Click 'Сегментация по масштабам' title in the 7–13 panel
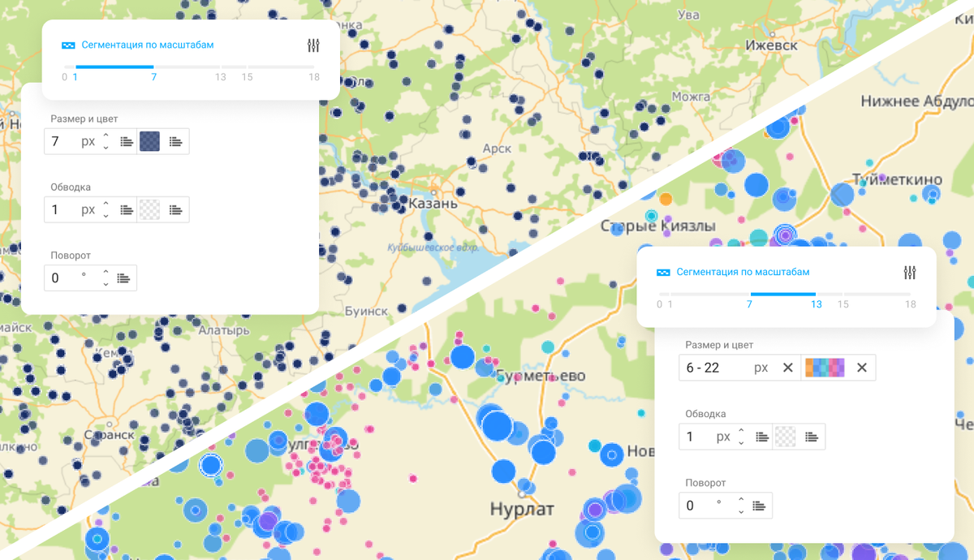This screenshot has width=974, height=560. coord(743,273)
